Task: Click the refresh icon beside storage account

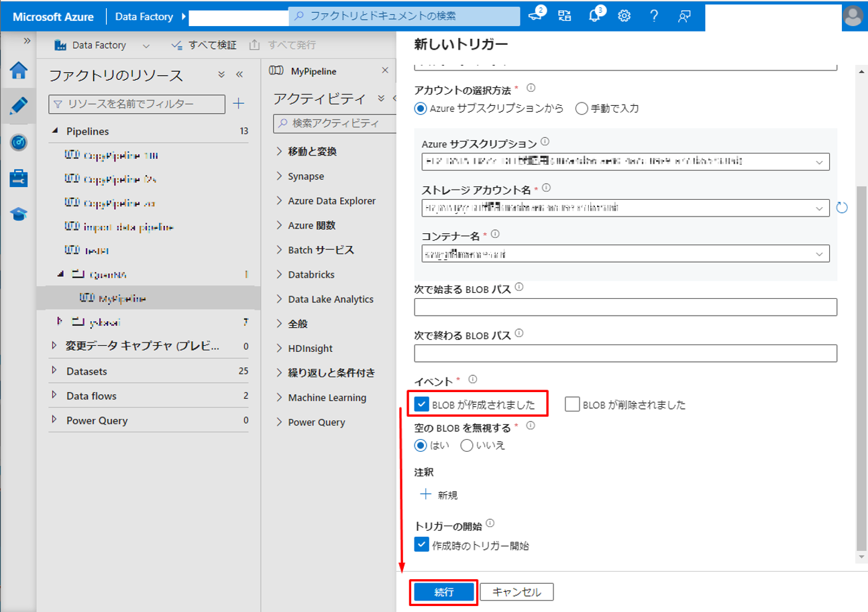Action: 843,208
